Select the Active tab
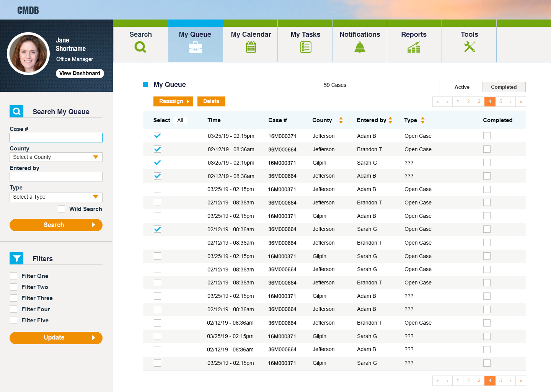 click(461, 87)
